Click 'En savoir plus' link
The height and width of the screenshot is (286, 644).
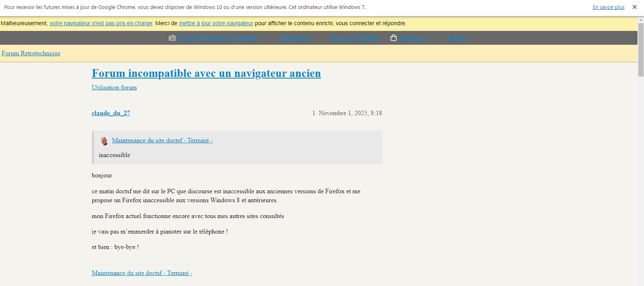(x=608, y=7)
